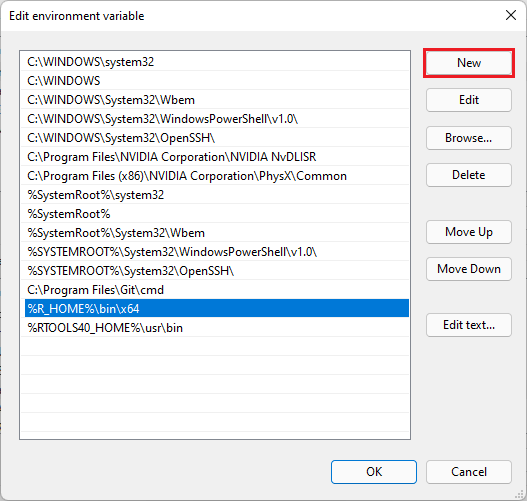This screenshot has width=527, height=501.
Task: Confirm changes with OK
Action: (x=374, y=472)
